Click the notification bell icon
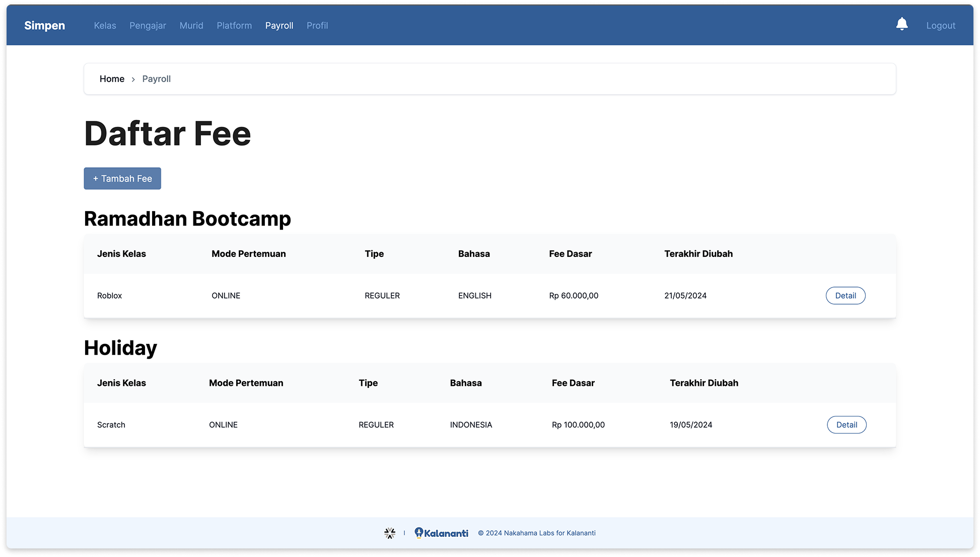The height and width of the screenshot is (557, 980). [x=901, y=24]
